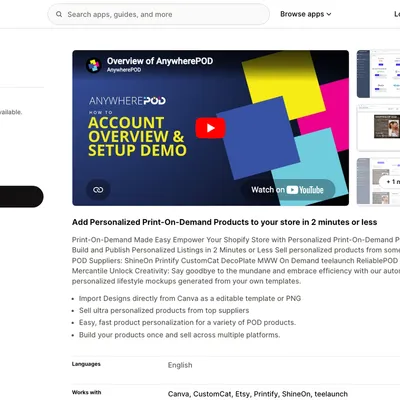
Task: Click the Watch on YouTube button
Action: [x=288, y=190]
